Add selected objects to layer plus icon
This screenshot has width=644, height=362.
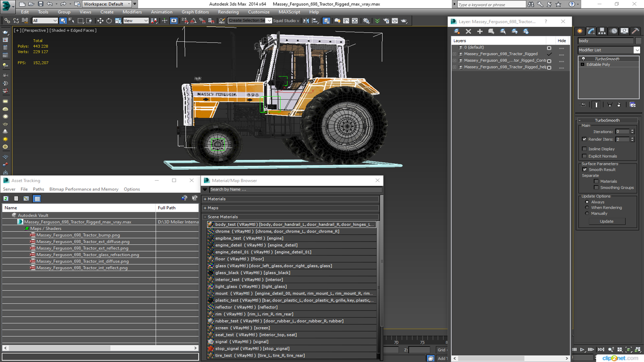[480, 31]
